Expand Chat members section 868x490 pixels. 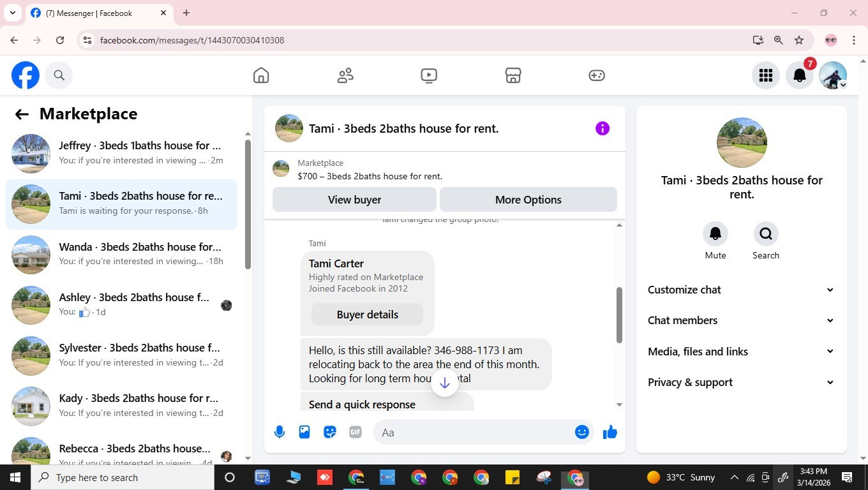coord(741,320)
